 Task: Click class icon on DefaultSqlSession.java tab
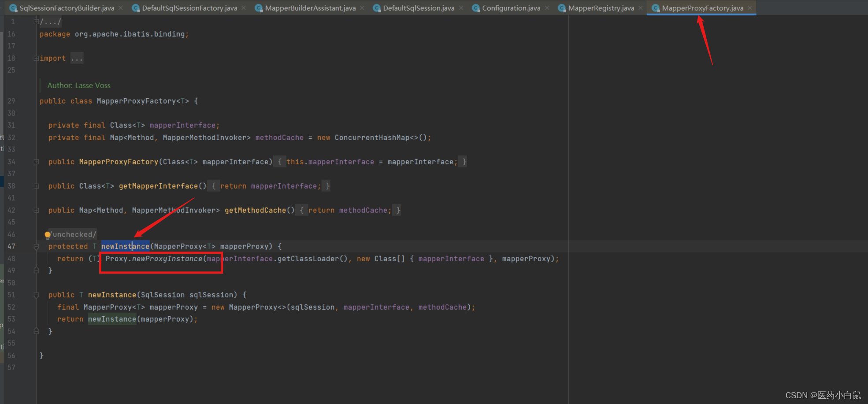[377, 8]
